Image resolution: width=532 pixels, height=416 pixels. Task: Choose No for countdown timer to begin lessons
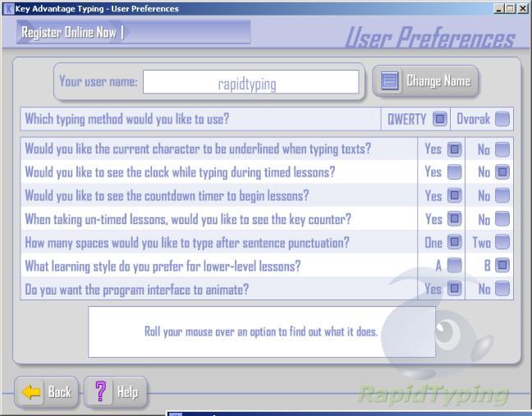502,195
